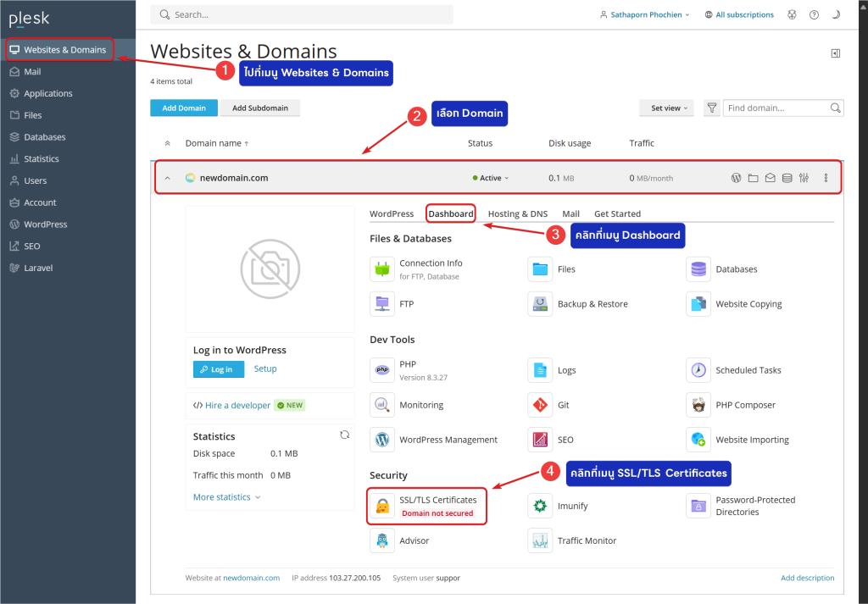Toggle dark mode with the moon icon
The height and width of the screenshot is (604, 868).
tap(836, 14)
